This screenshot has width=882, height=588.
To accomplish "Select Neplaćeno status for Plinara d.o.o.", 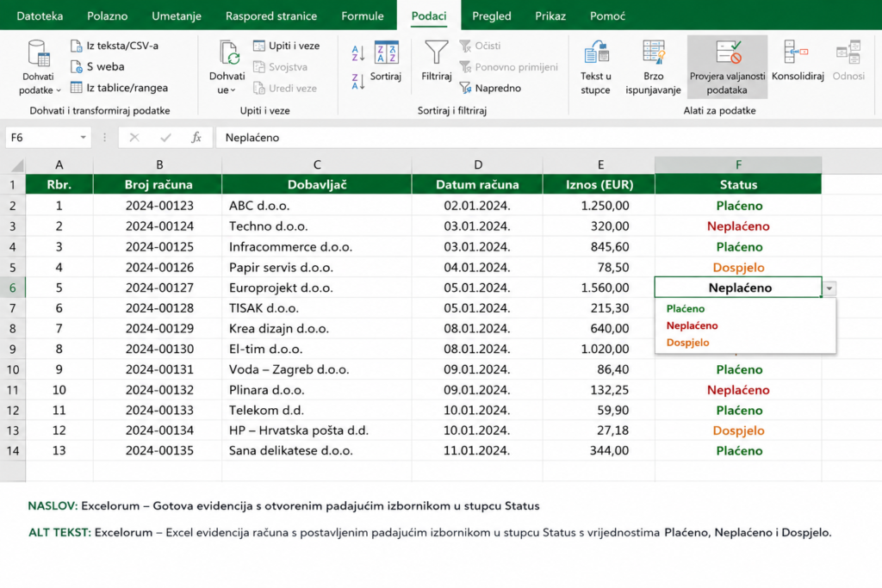I will [x=738, y=390].
